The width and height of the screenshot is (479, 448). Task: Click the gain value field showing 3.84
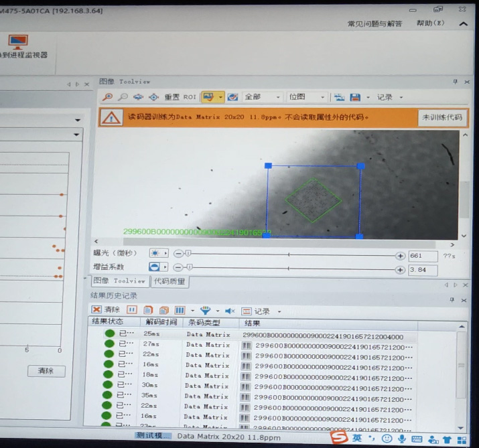click(x=423, y=270)
